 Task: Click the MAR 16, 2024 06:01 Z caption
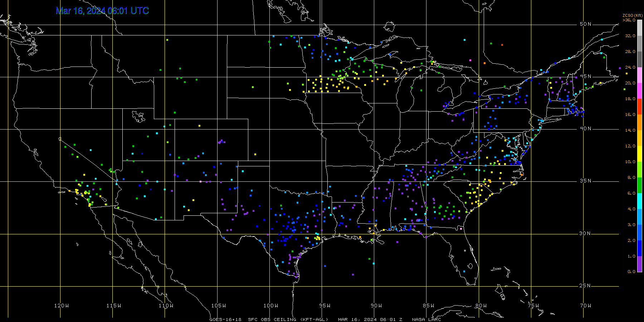pos(370,319)
